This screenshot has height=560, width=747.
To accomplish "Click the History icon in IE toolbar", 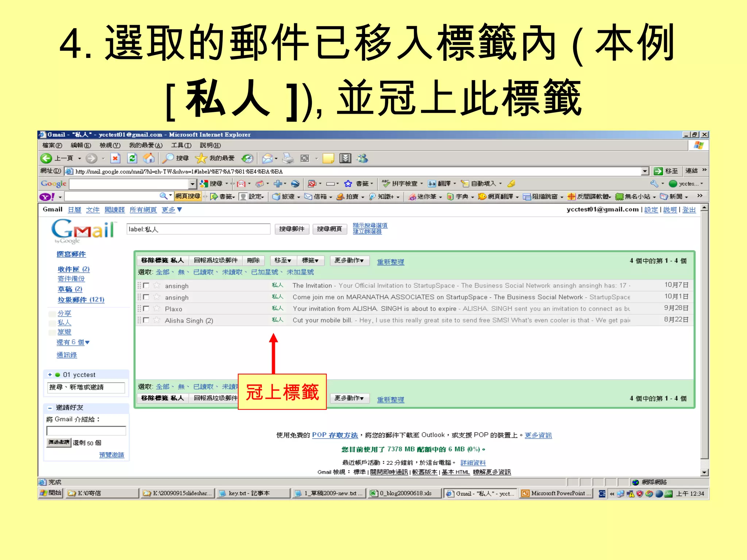I will pyautogui.click(x=248, y=158).
